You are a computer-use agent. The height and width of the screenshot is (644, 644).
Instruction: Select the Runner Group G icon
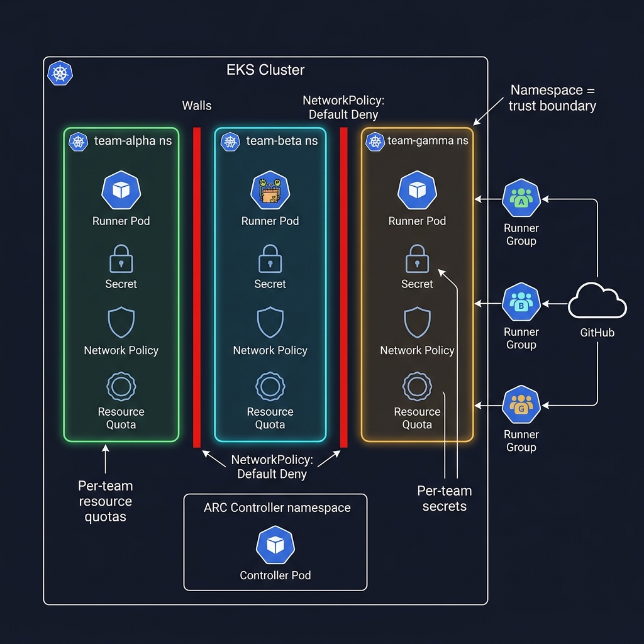coord(521,404)
